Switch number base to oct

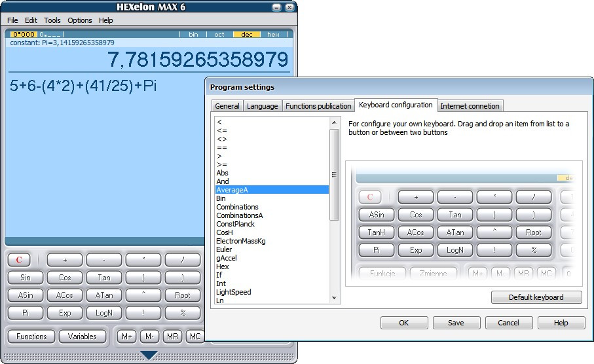[219, 35]
